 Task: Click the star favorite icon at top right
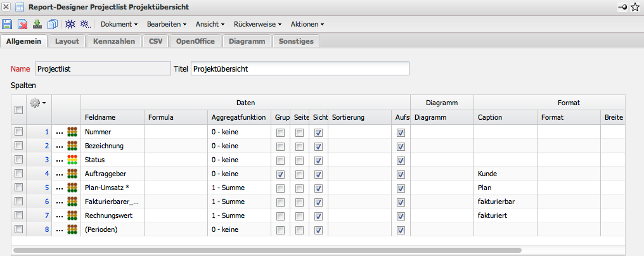pos(635,7)
